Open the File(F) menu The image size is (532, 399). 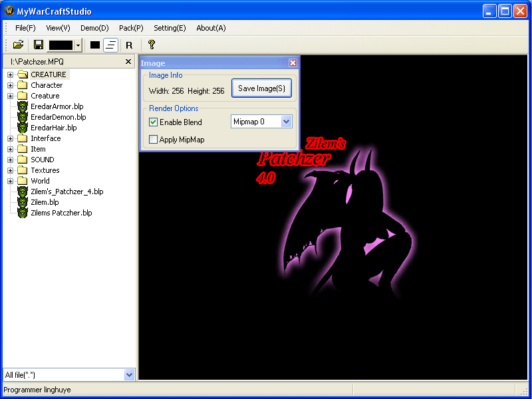(25, 28)
